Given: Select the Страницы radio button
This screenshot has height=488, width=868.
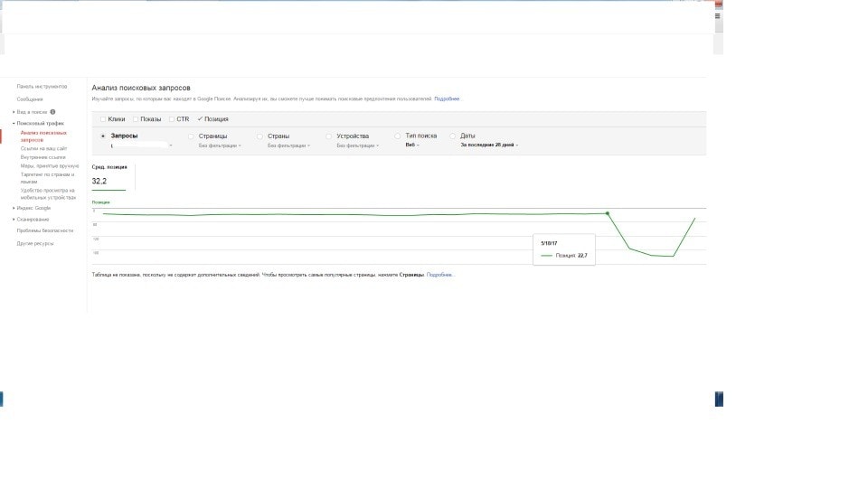Looking at the screenshot, I should click(x=191, y=136).
